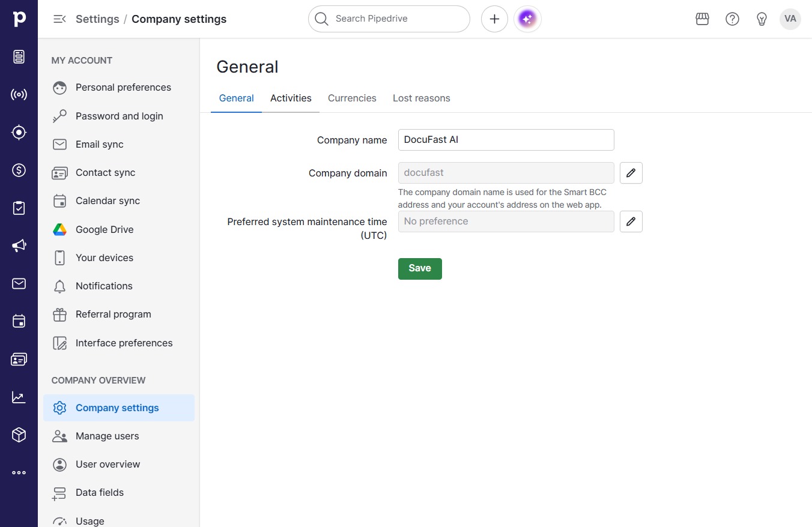
Task: Open Leads inbox from the navigation rail
Action: coord(19,57)
